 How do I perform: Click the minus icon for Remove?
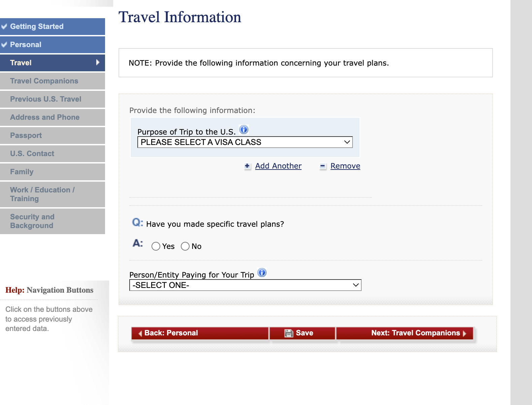click(323, 166)
